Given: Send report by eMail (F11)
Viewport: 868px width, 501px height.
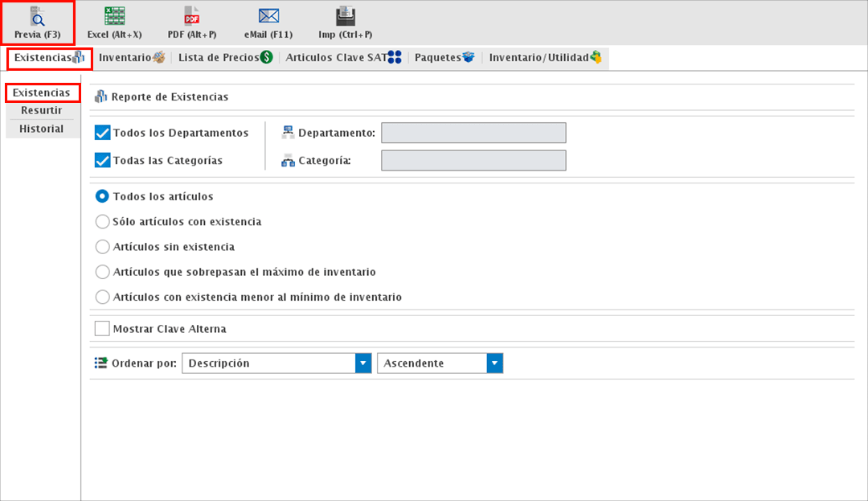Looking at the screenshot, I should point(268,22).
